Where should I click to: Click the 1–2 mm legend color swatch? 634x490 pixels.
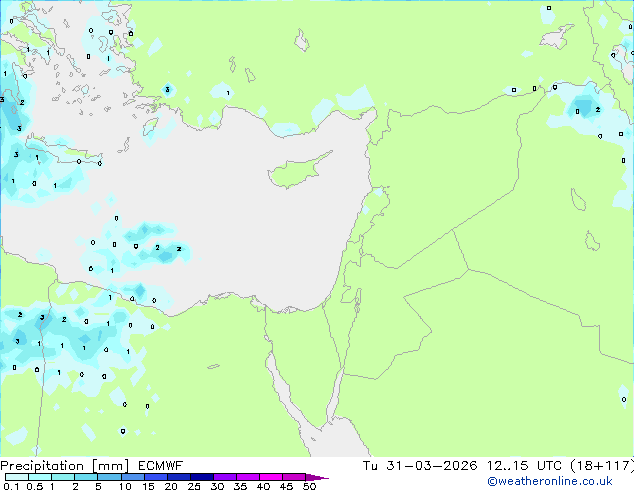63,477
